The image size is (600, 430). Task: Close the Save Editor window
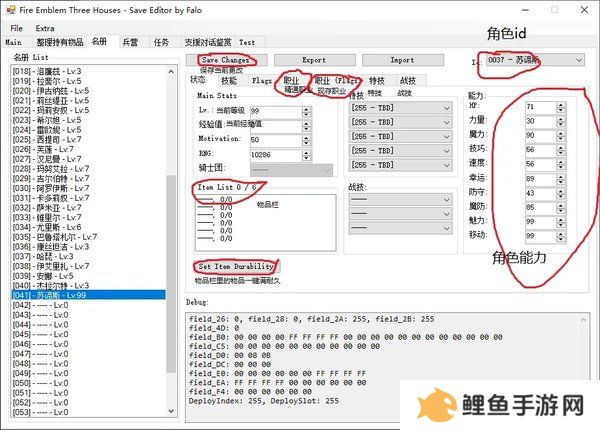pyautogui.click(x=584, y=10)
